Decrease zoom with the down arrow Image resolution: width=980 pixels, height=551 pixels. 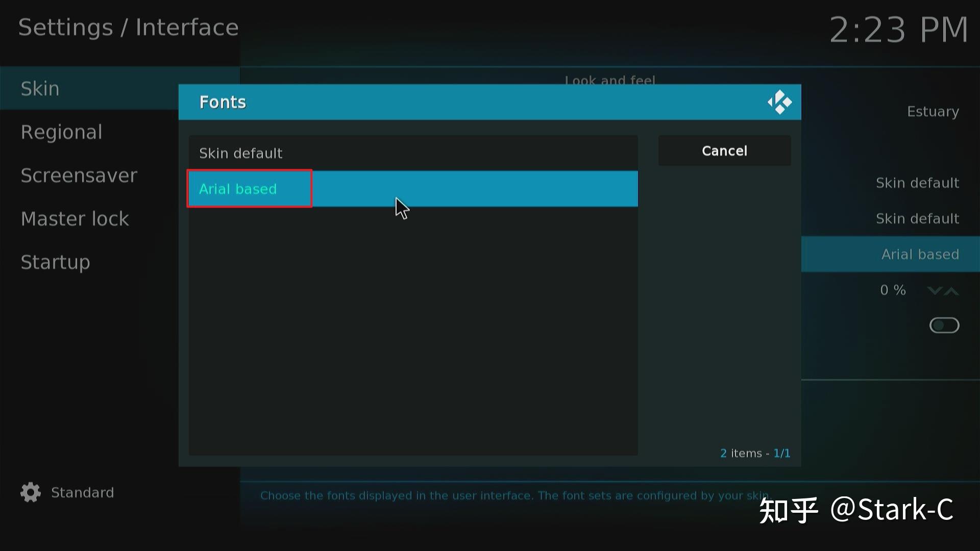click(934, 291)
